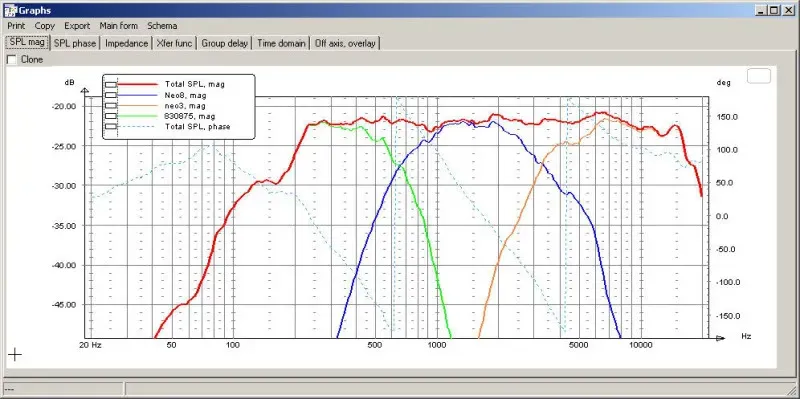Toggle Total SPL, mag legend checkbox
This screenshot has height=399, width=800.
(x=111, y=84)
